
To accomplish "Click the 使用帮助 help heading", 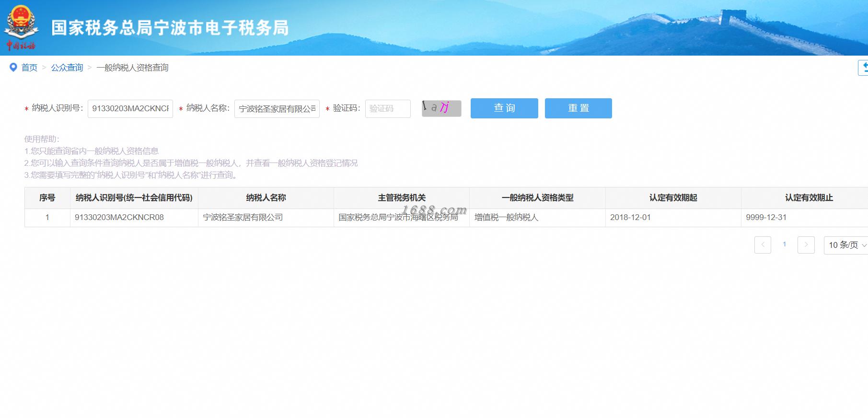I will pos(42,139).
